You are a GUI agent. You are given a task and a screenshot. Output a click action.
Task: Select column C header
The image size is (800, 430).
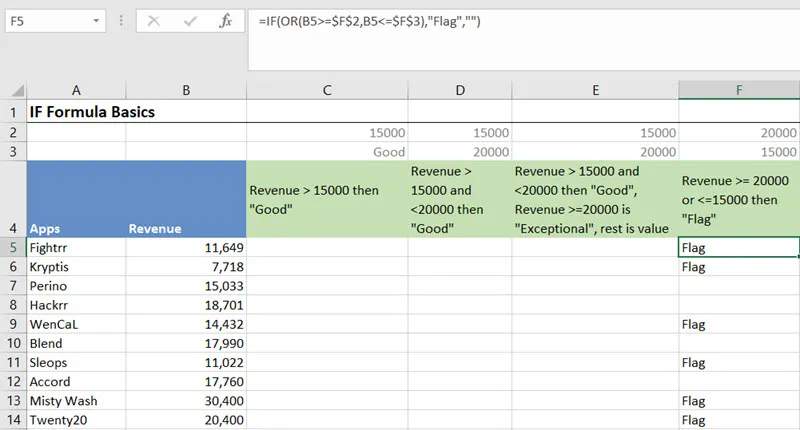[326, 90]
